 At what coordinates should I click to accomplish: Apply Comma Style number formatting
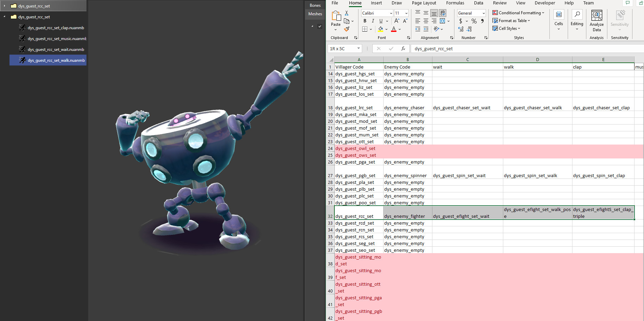point(482,21)
